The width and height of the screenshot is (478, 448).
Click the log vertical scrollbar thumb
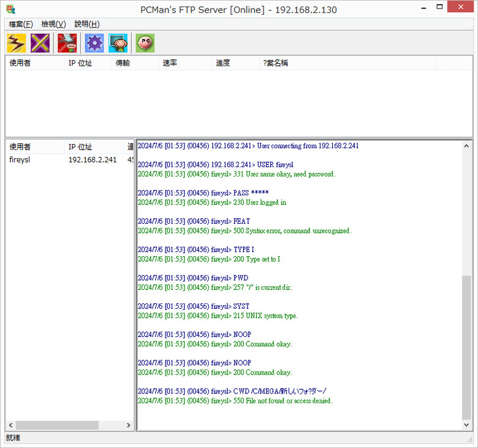[466, 347]
